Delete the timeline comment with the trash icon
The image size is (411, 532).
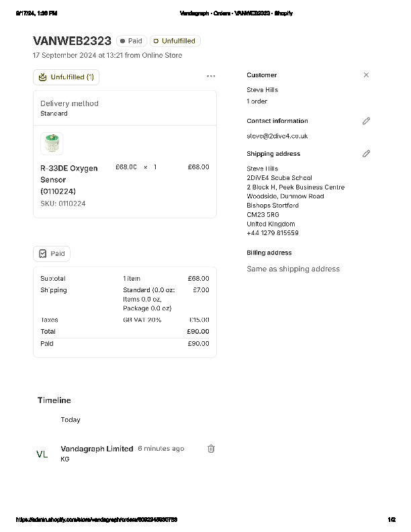pyautogui.click(x=211, y=449)
